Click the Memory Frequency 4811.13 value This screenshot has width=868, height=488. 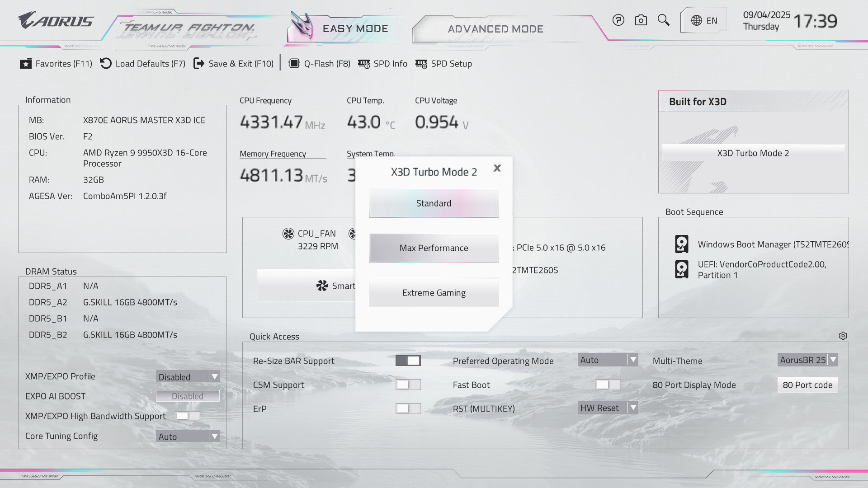(x=271, y=175)
